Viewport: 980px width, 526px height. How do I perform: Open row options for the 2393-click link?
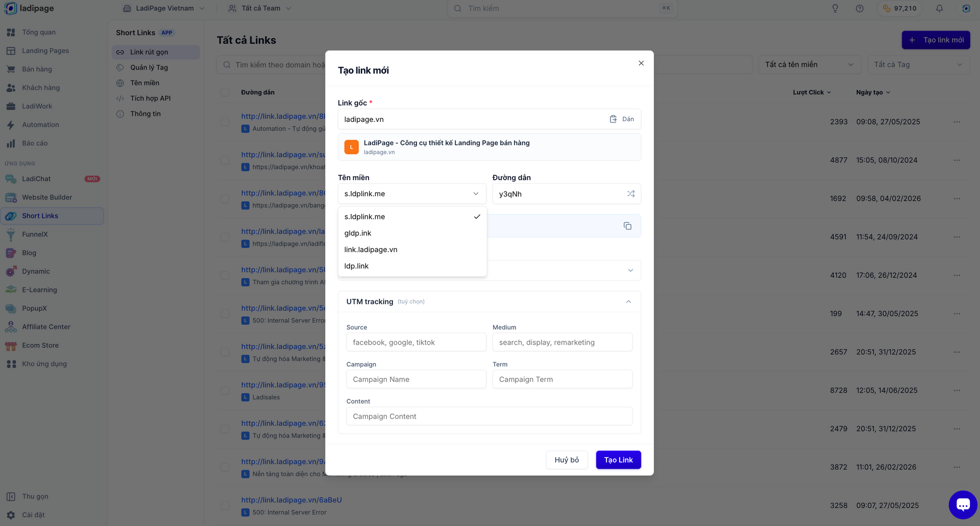(957, 122)
